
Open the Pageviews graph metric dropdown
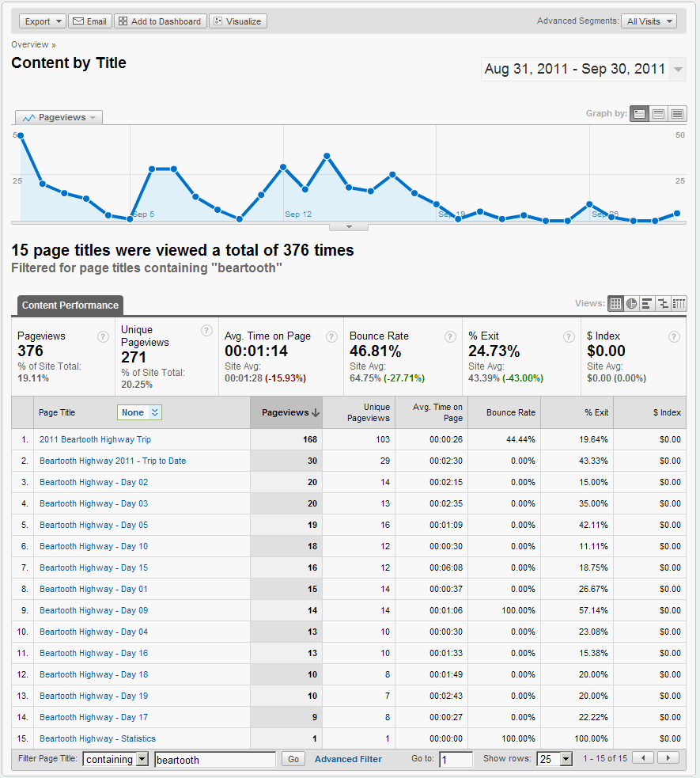[x=59, y=118]
